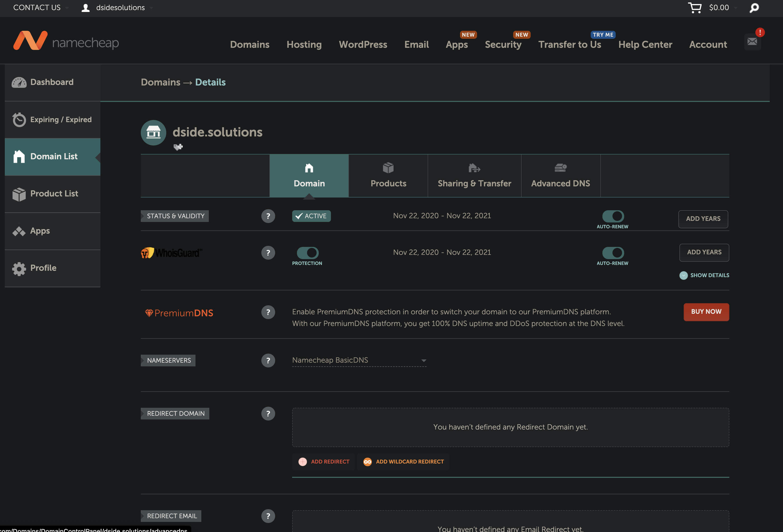This screenshot has height=532, width=783.
Task: Click the small handshake icon under domain name
Action: tap(178, 147)
